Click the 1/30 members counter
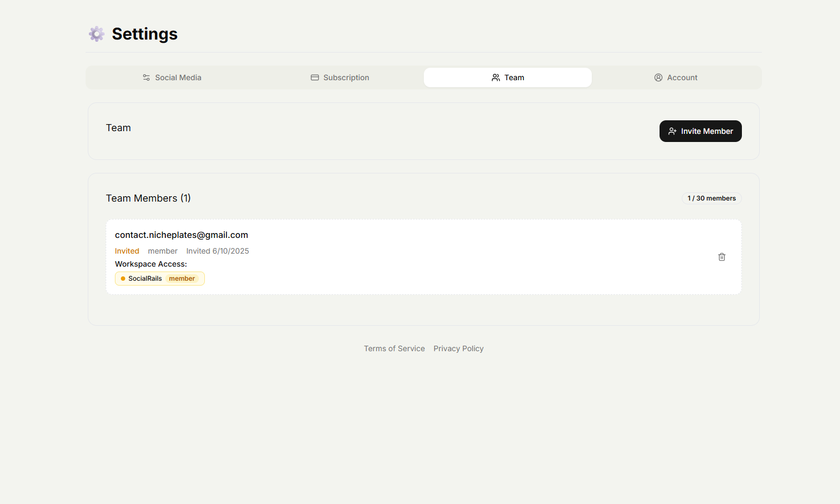The image size is (840, 504). pyautogui.click(x=712, y=198)
